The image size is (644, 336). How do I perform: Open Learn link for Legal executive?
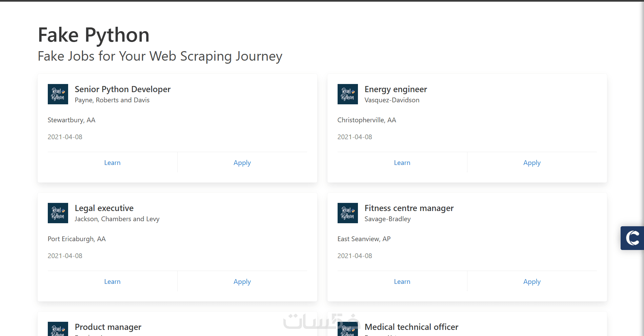(112, 282)
